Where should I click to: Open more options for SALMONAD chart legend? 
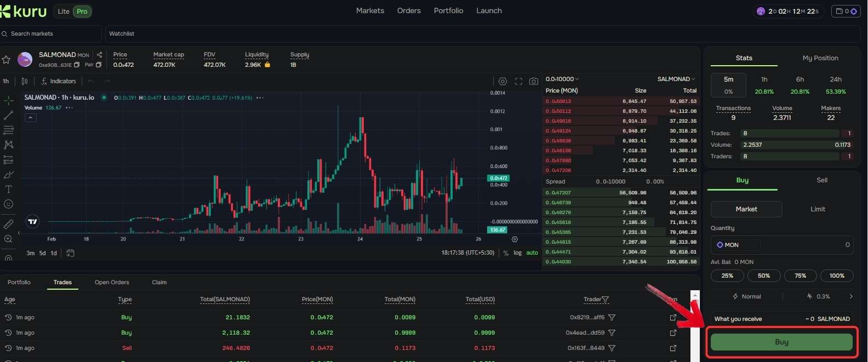point(260,97)
